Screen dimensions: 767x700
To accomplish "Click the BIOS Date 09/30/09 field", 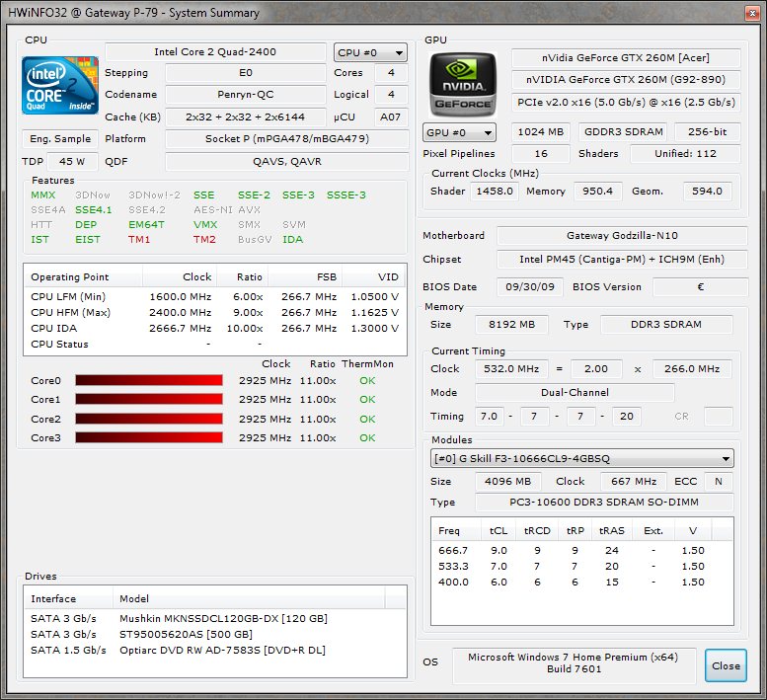I will point(530,286).
